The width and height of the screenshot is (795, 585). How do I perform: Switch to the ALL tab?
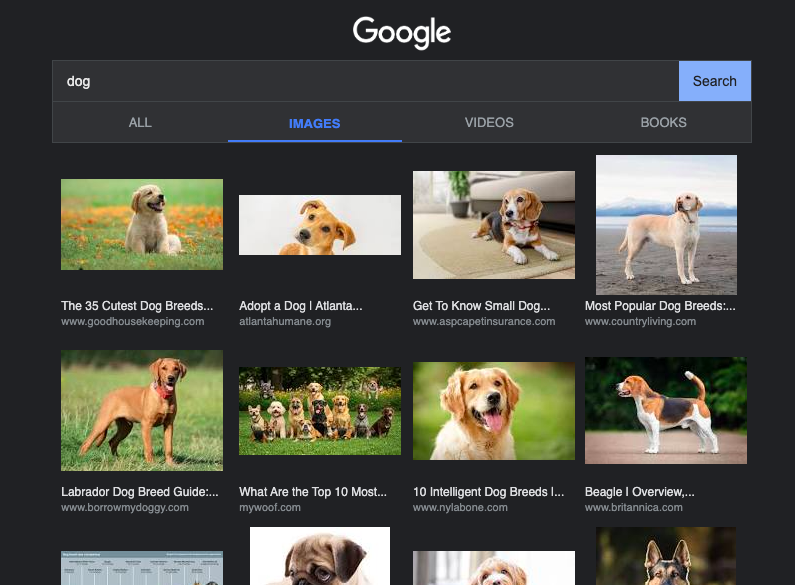pyautogui.click(x=140, y=123)
